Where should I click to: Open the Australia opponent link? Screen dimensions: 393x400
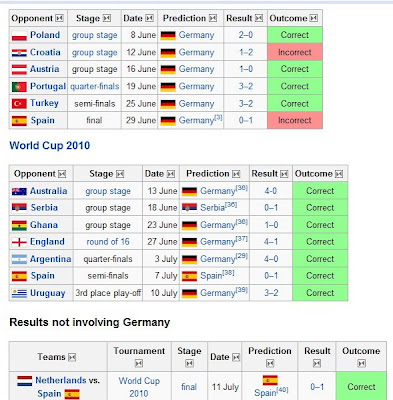49,191
